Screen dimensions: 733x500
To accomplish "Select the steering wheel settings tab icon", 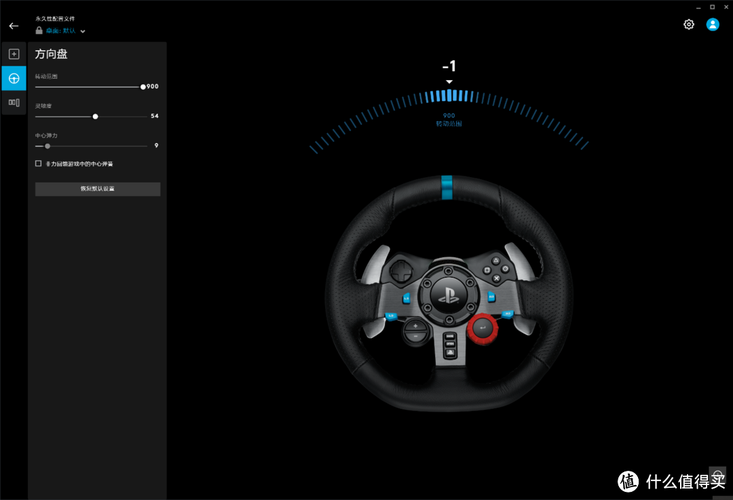I will [x=14, y=78].
